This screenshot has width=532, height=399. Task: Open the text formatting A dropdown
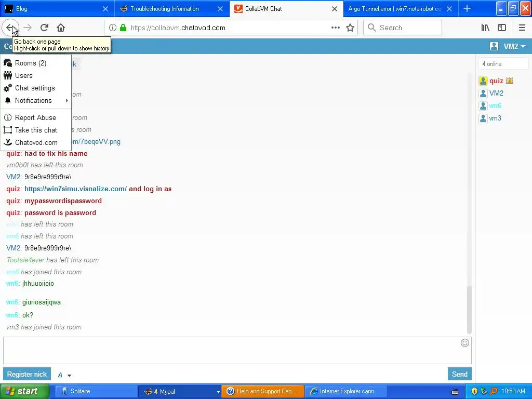click(64, 375)
